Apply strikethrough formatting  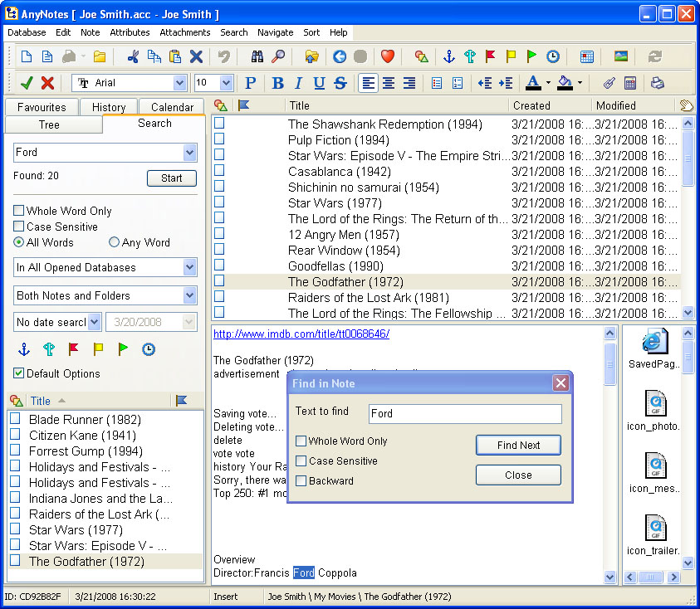[340, 83]
